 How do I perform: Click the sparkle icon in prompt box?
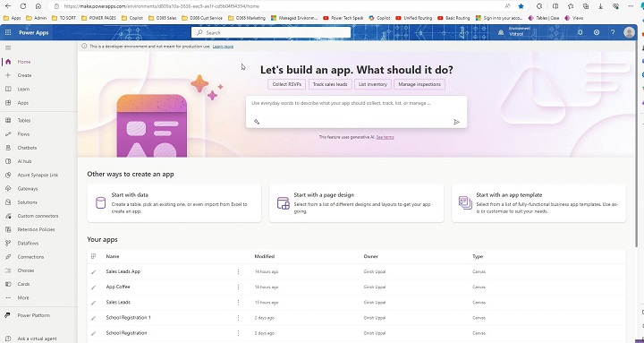click(257, 122)
